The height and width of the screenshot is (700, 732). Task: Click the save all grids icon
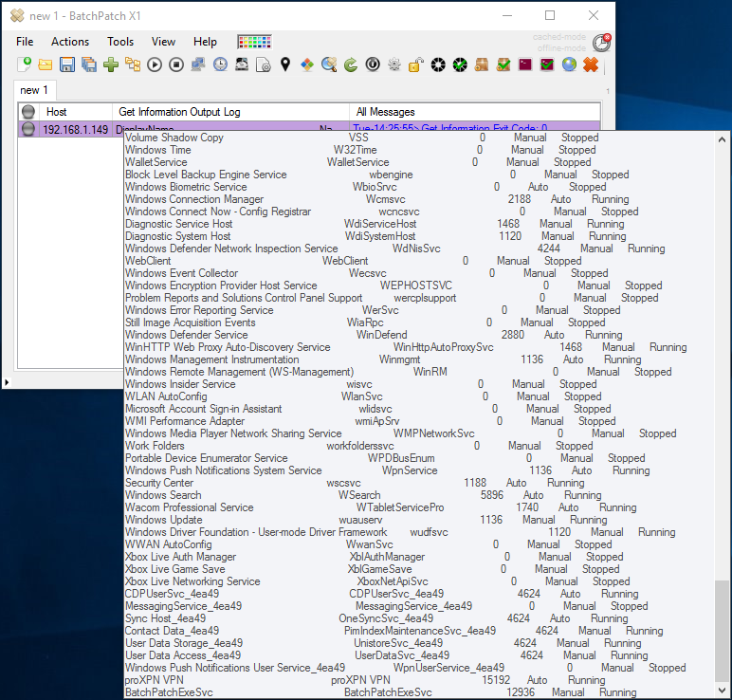pyautogui.click(x=89, y=64)
